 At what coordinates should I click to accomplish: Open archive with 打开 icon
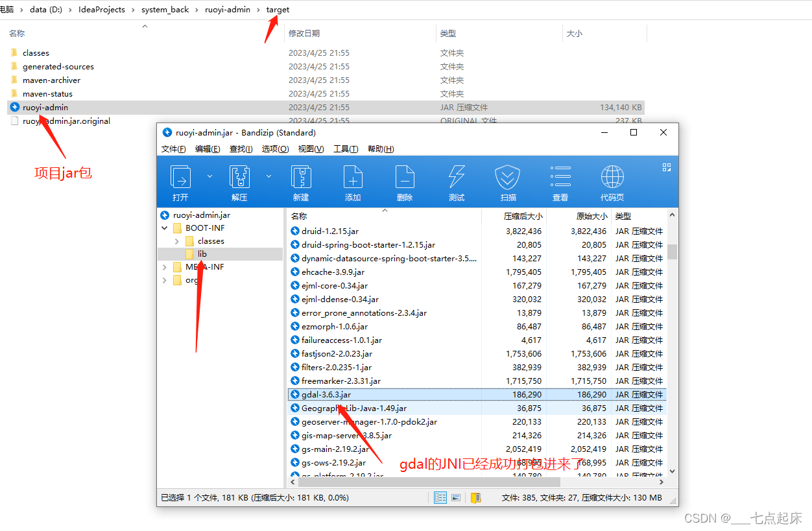(180, 180)
